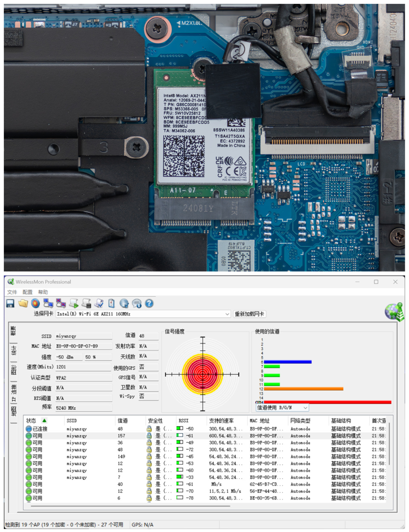Click the scroll with blue checkmark toolbar icon
Screen dimensions: 409x532
99,303
